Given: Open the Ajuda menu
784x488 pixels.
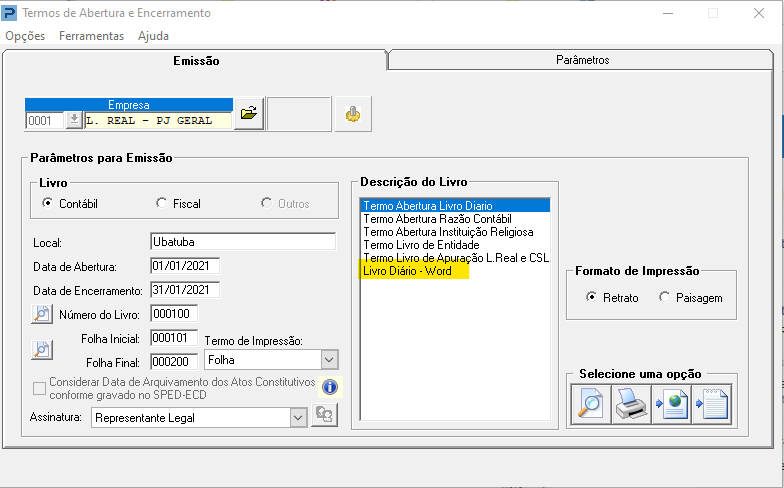Looking at the screenshot, I should coord(154,36).
